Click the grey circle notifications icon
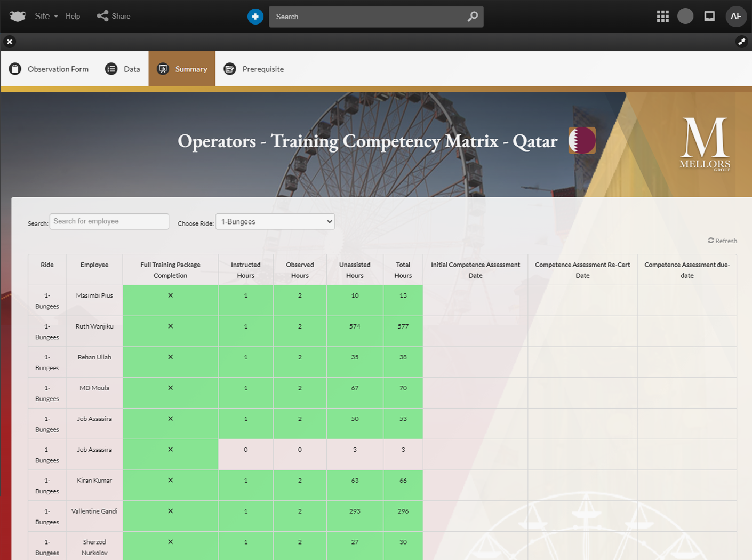The image size is (752, 560). pos(685,17)
